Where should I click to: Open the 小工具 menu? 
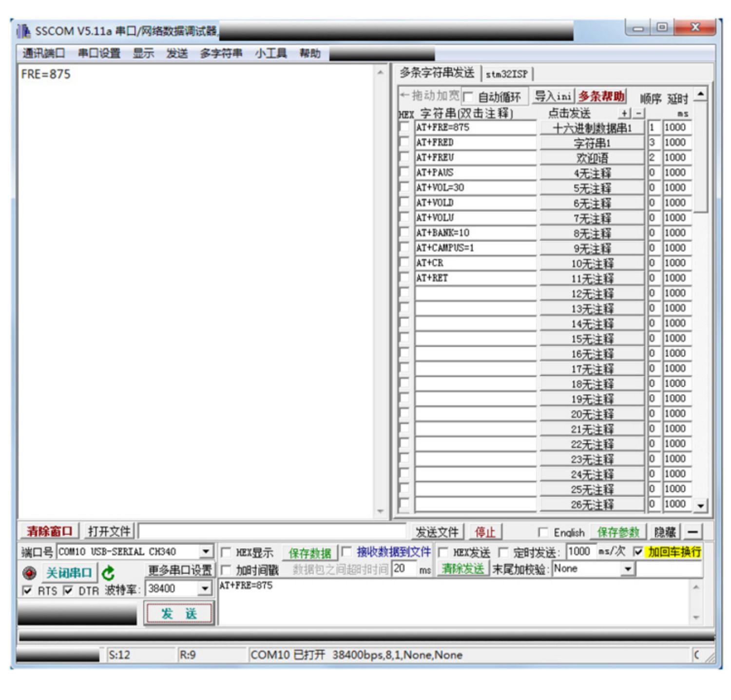(x=270, y=53)
